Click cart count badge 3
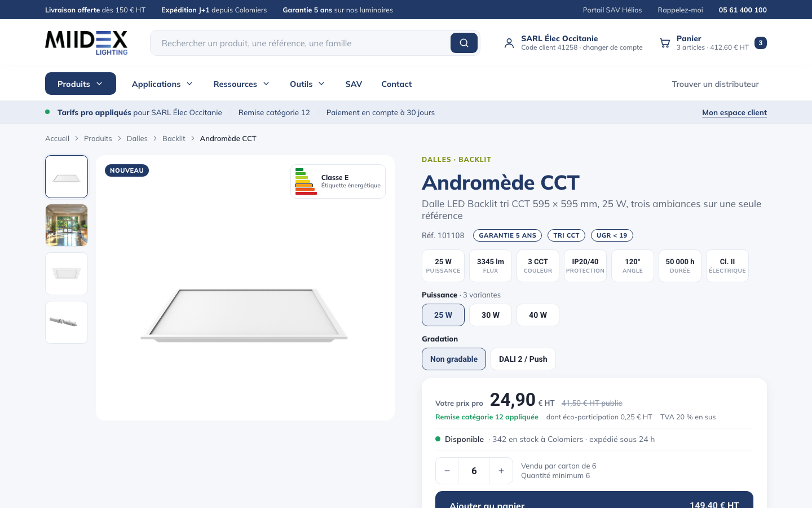Image resolution: width=812 pixels, height=508 pixels. pos(760,43)
